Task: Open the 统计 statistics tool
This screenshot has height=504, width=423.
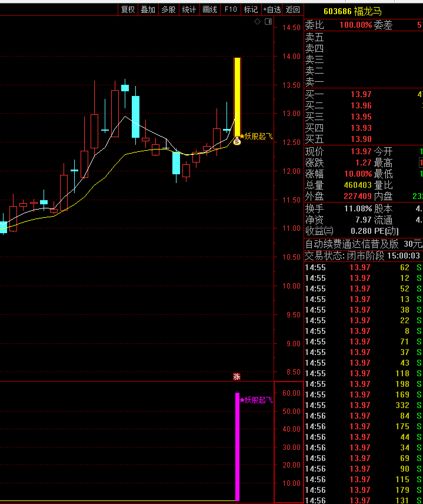Action: [x=189, y=9]
